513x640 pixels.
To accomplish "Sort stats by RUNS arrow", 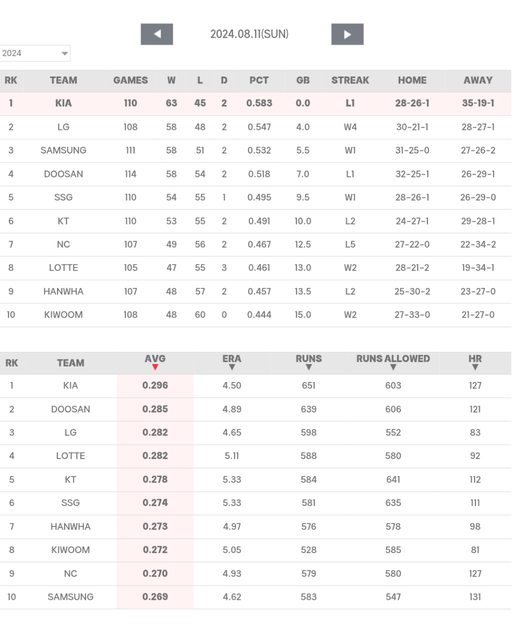I will pos(309,367).
